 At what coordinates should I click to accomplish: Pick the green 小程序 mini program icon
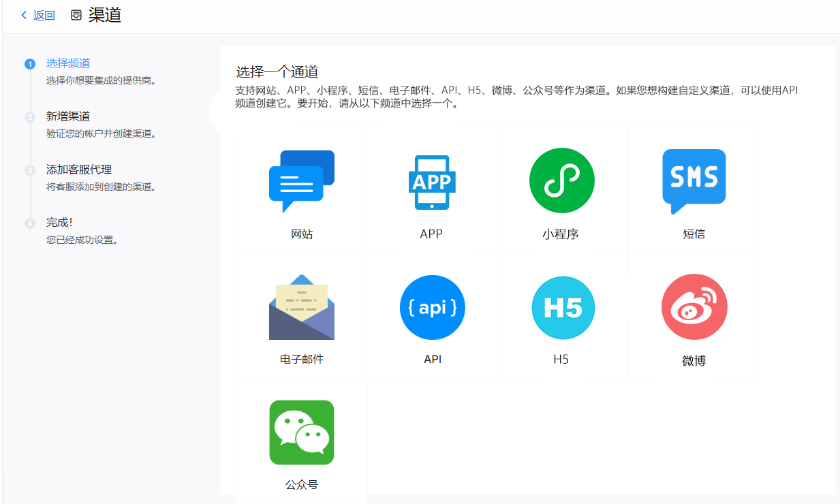pos(561,181)
